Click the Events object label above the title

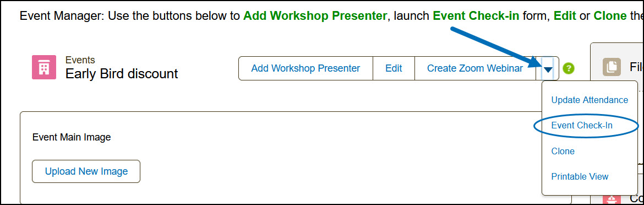80,60
